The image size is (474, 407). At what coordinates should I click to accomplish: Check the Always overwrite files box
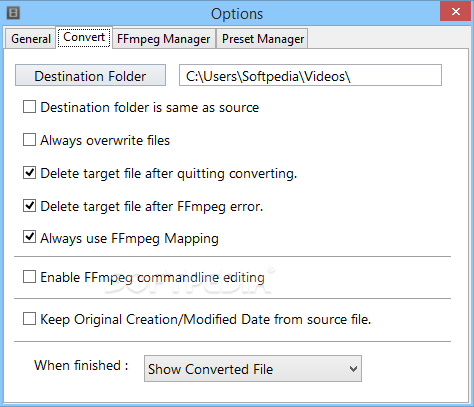(29, 140)
